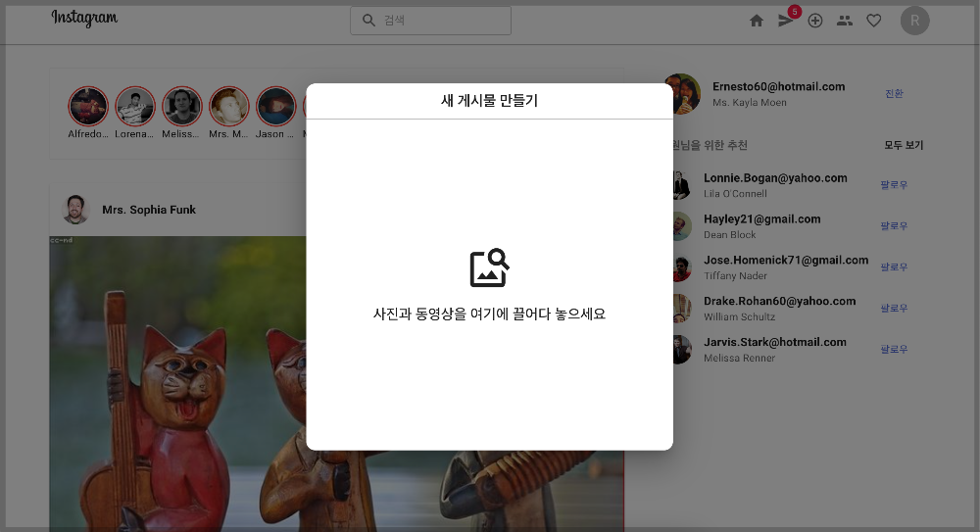Open Mrs. M... story
Image resolution: width=980 pixels, height=532 pixels.
click(x=228, y=106)
